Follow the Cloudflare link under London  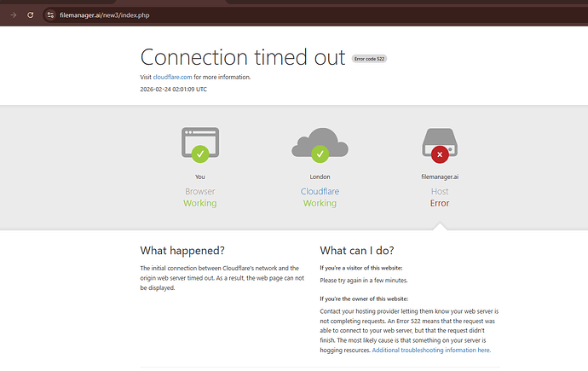(x=320, y=192)
